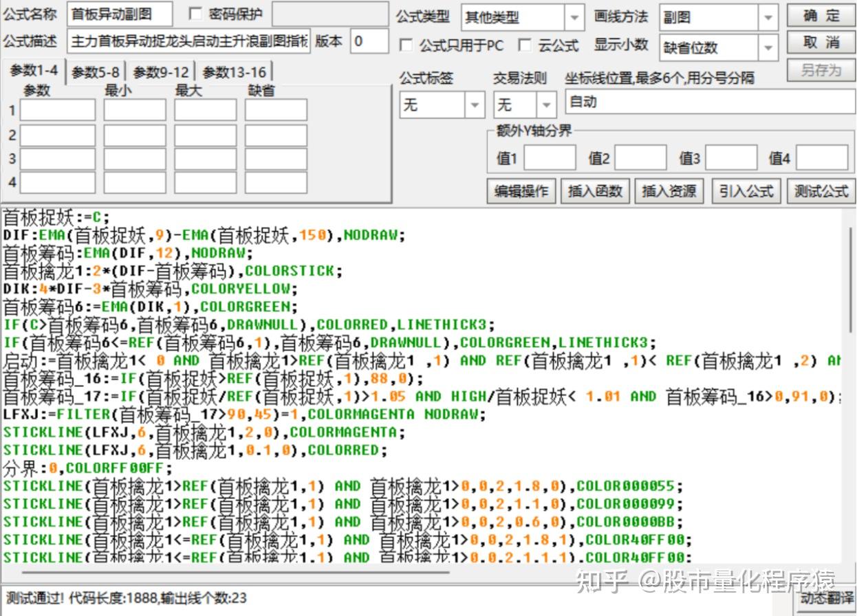The height and width of the screenshot is (616, 857).
Task: Click the 取消 button
Action: (x=821, y=43)
